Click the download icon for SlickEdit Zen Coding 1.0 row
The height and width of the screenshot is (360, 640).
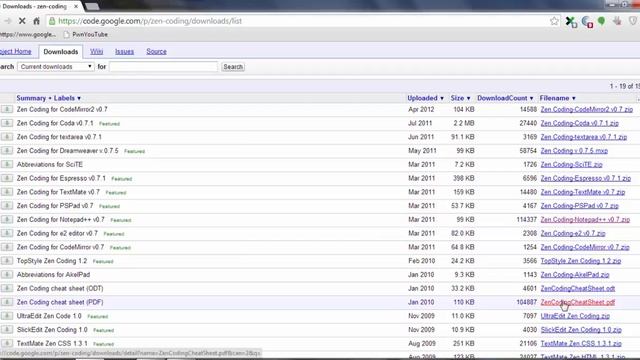[x=7, y=329]
